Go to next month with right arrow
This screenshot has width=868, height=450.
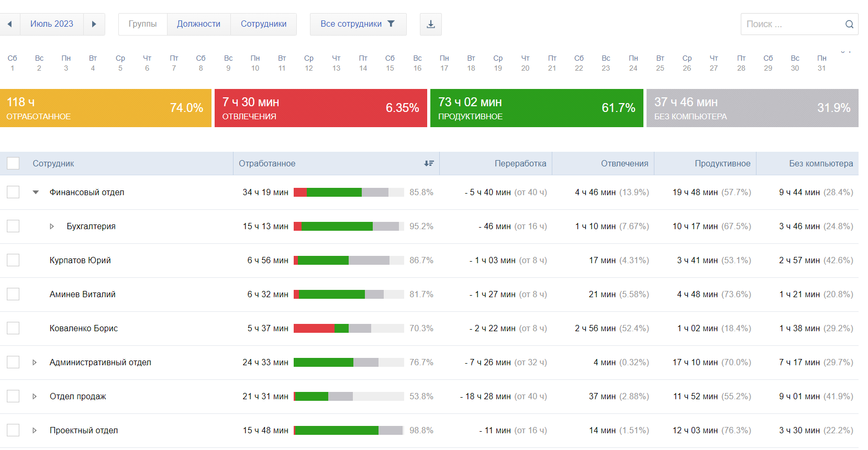point(94,24)
